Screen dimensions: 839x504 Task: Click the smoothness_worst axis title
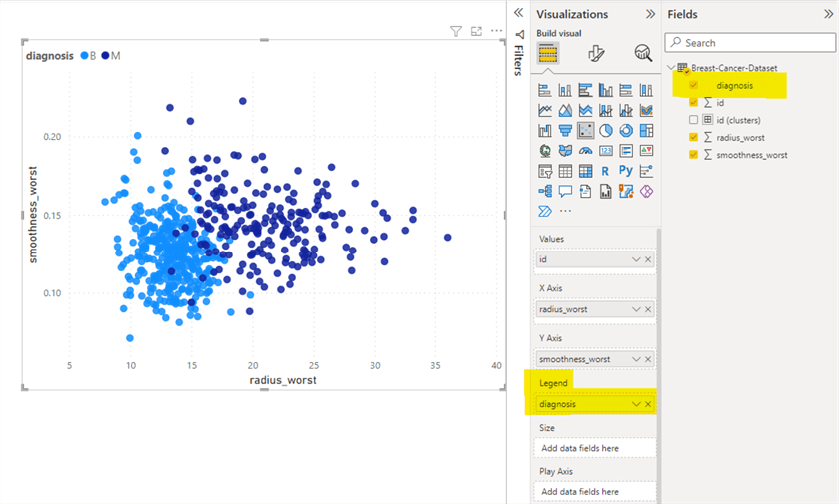click(33, 215)
